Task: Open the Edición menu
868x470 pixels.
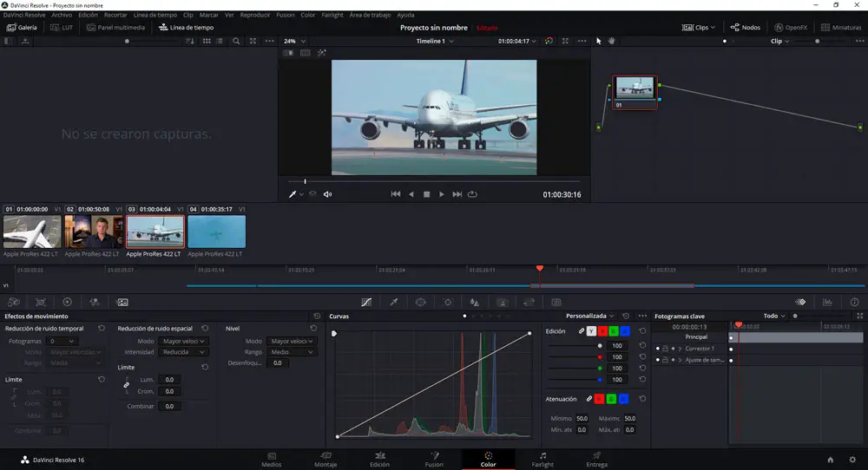Action: coord(88,15)
